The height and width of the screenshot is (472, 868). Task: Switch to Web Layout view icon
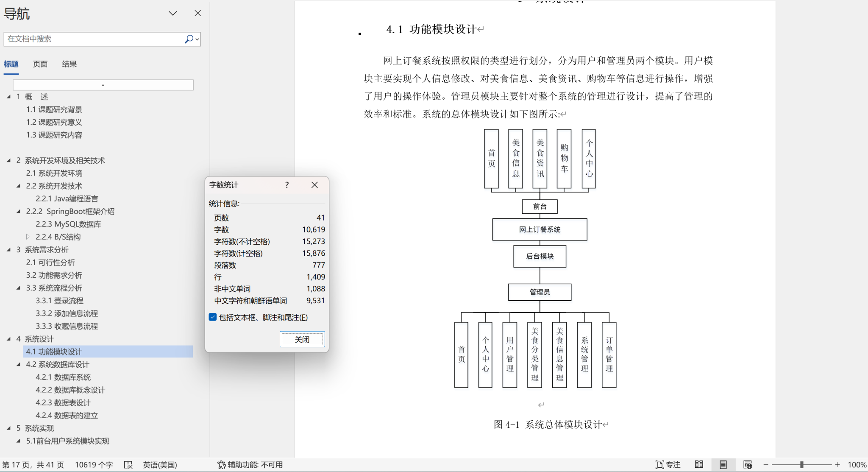[747, 465]
